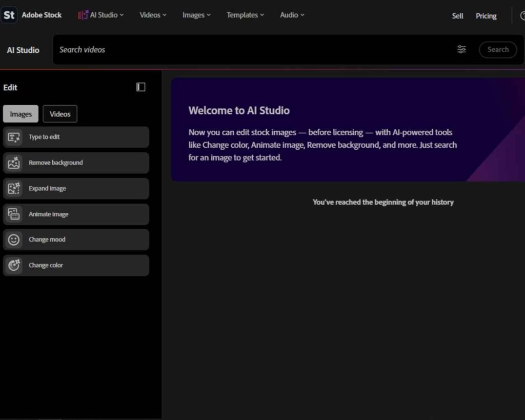Choose the Animate image tool icon

coord(14,214)
